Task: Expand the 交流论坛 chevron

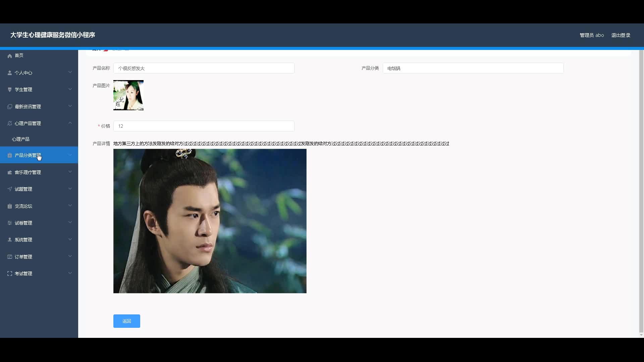Action: click(70, 206)
